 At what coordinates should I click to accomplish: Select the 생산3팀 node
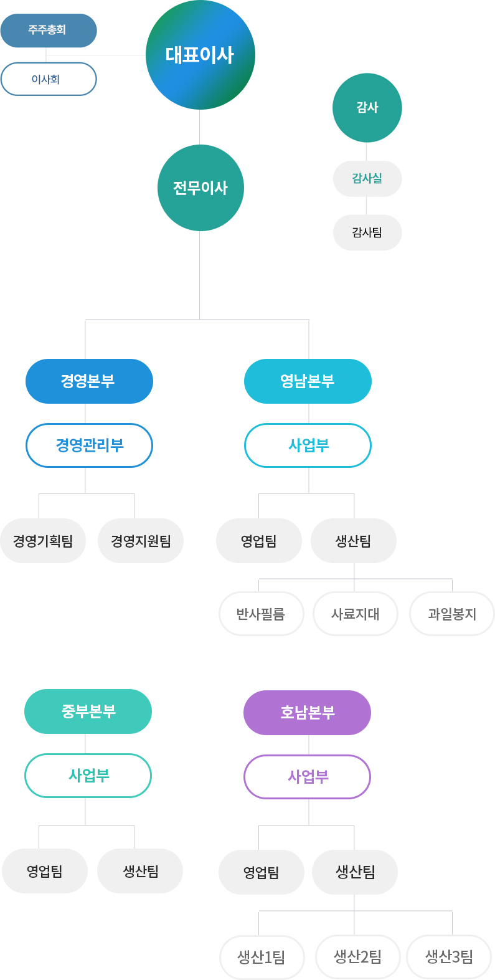pyautogui.click(x=449, y=957)
